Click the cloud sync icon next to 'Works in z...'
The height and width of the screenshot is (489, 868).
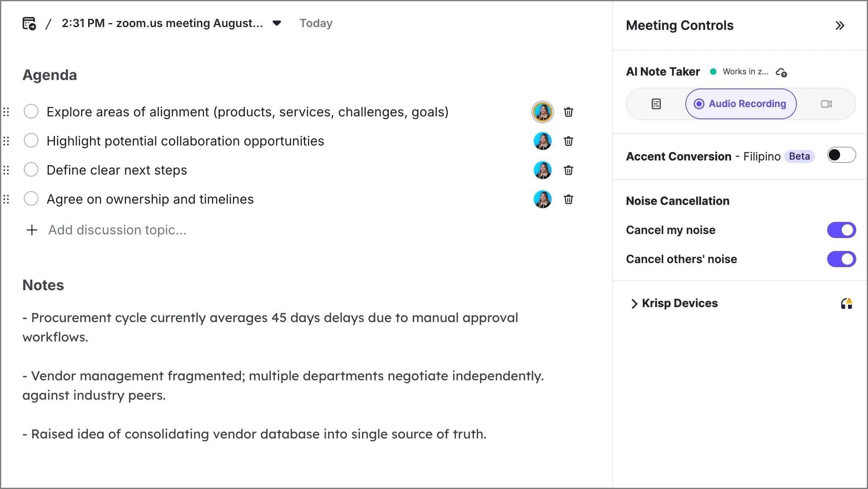[781, 72]
